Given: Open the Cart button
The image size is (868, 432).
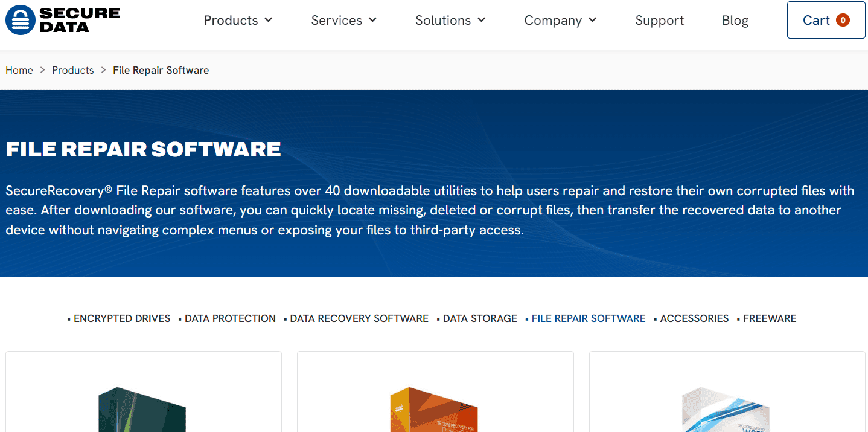Looking at the screenshot, I should (826, 20).
